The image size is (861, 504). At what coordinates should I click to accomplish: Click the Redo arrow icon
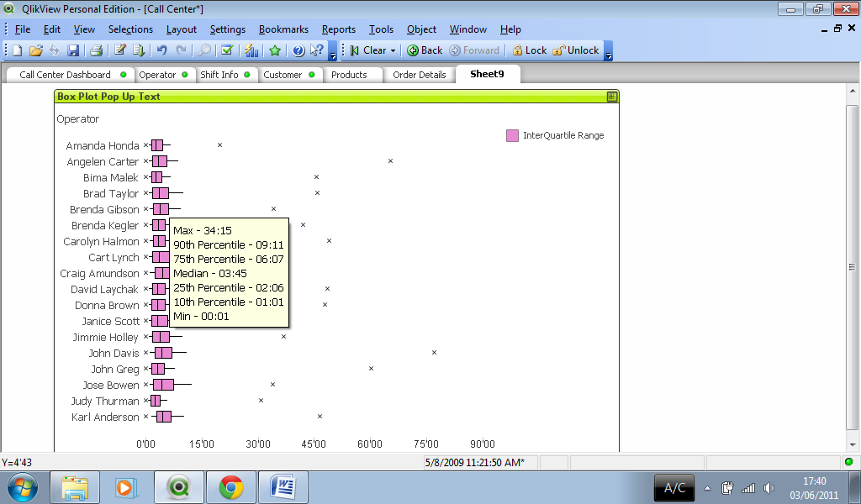coord(181,50)
